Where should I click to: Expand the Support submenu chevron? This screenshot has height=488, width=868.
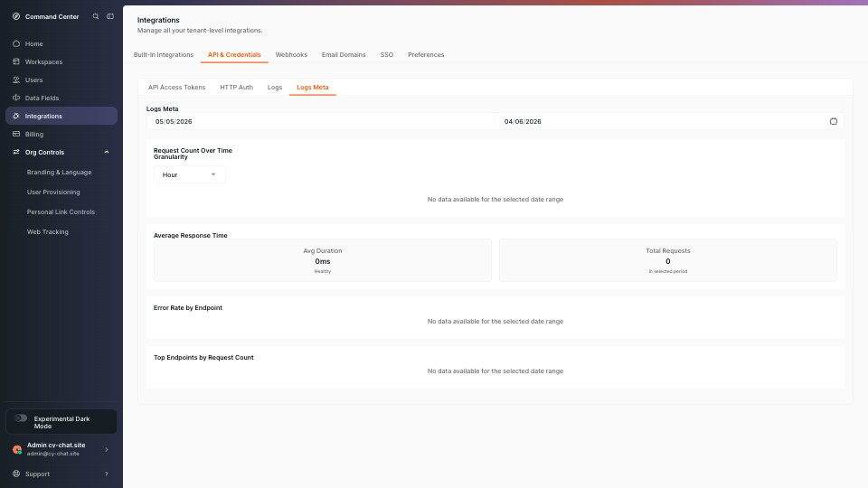[x=107, y=474]
